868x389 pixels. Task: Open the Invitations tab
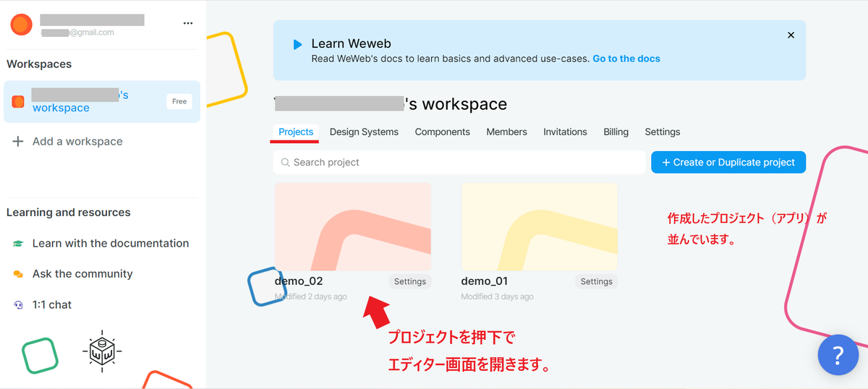565,132
